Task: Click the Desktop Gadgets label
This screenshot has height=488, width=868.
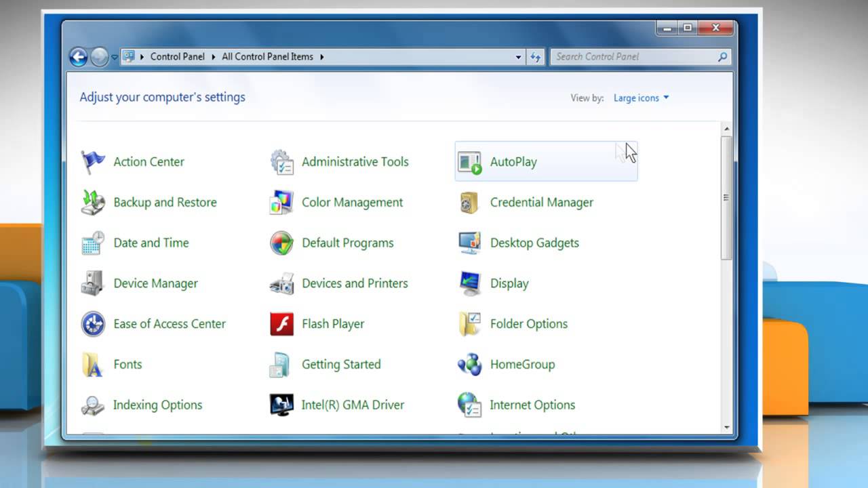Action: click(534, 243)
